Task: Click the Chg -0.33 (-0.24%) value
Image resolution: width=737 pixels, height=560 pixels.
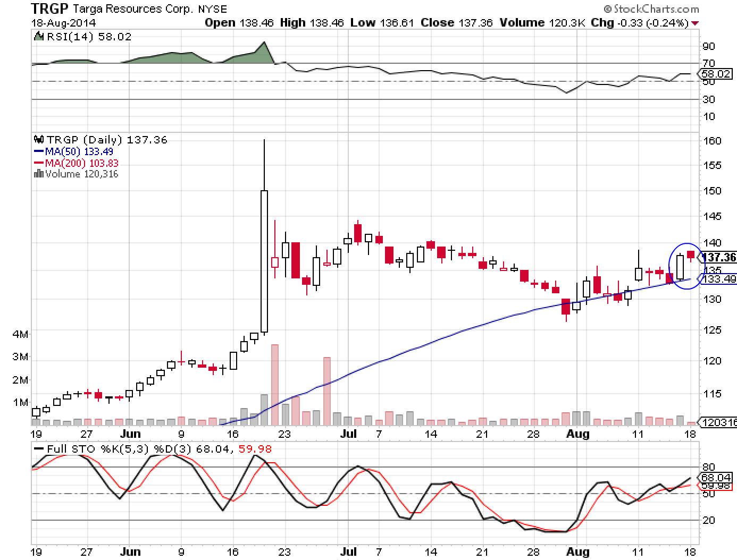Action: 640,23
